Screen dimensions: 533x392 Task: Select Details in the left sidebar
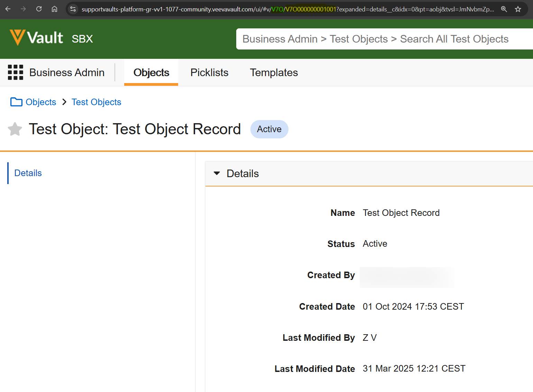[x=28, y=173]
